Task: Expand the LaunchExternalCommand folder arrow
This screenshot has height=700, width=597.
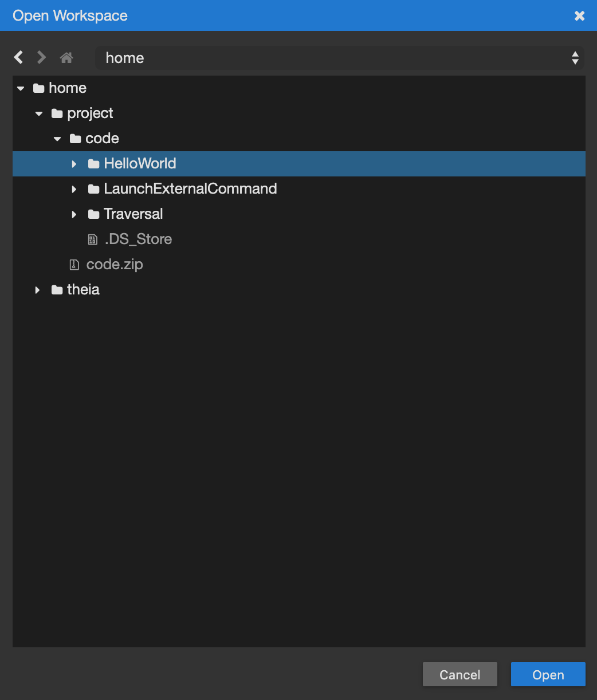Action: tap(74, 189)
